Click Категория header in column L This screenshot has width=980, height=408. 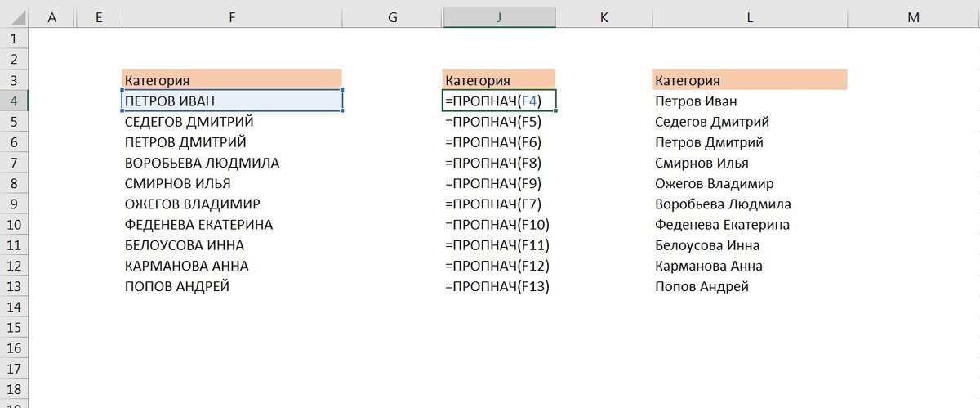(750, 80)
